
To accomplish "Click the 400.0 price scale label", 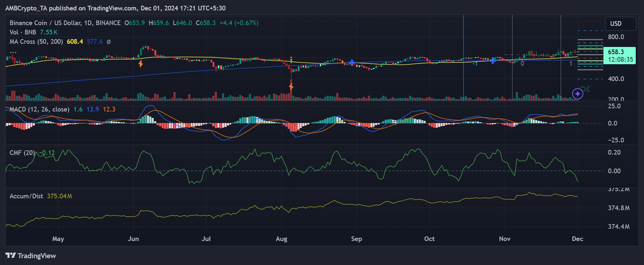I will [616, 79].
